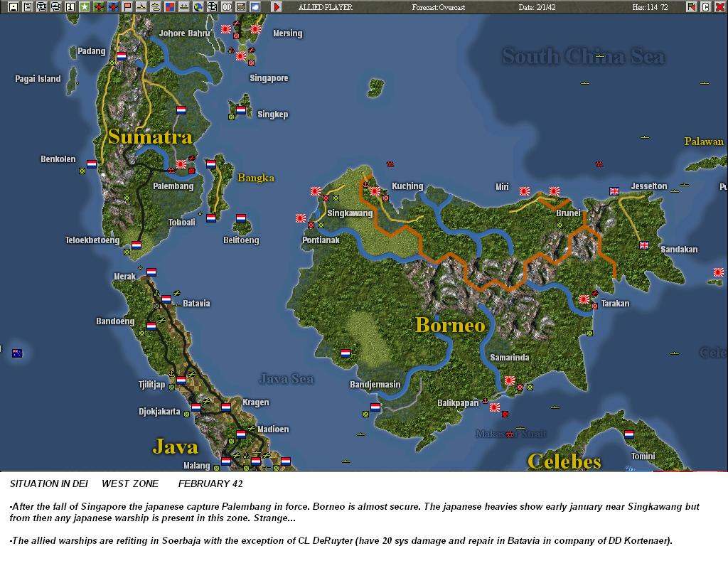
Task: Open the OP operations icon
Action: 227,7
